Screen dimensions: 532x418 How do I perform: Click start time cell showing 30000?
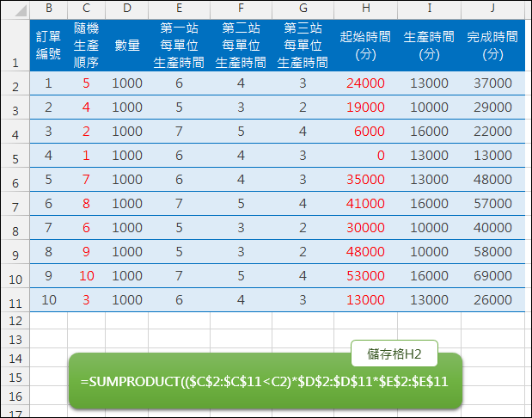pyautogui.click(x=366, y=228)
